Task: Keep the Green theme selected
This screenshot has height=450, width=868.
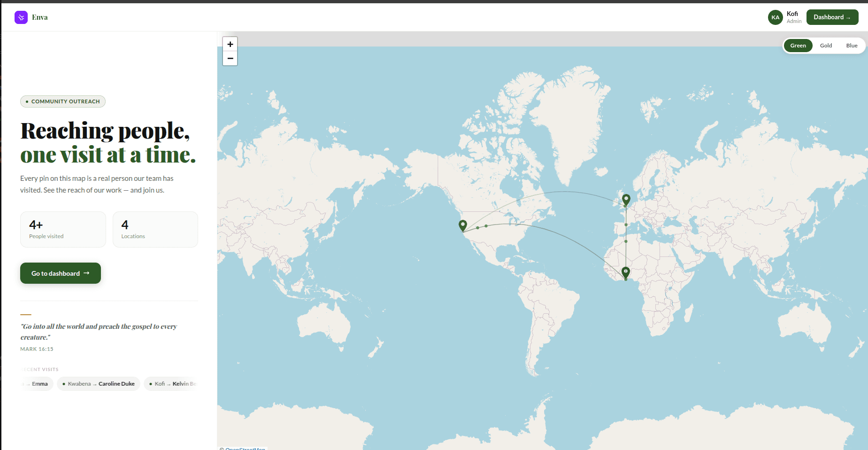Action: pos(798,45)
